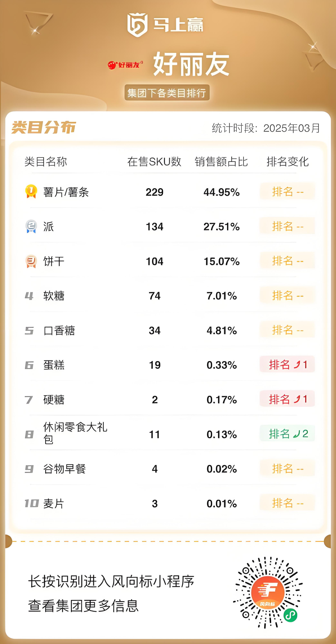Click the 马上赢 shield logo icon
Screen dimensions: 336x644
click(x=137, y=25)
